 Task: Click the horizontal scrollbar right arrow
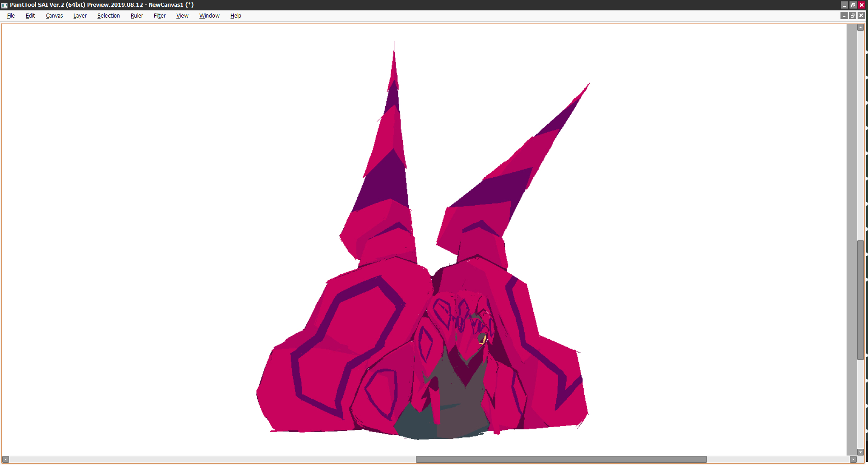click(x=853, y=460)
